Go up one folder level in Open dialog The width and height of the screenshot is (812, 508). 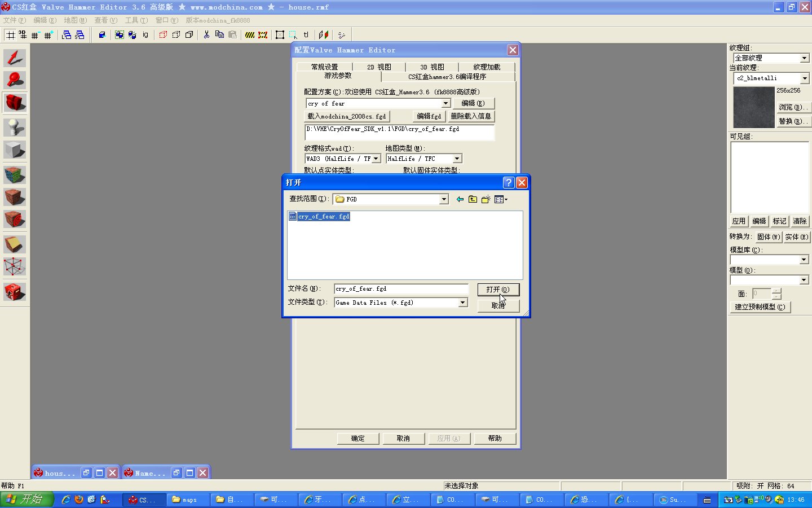tap(473, 199)
